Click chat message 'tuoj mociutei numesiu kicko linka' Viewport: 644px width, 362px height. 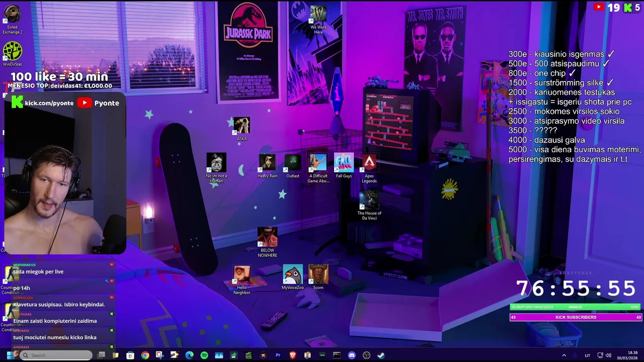tap(55, 337)
